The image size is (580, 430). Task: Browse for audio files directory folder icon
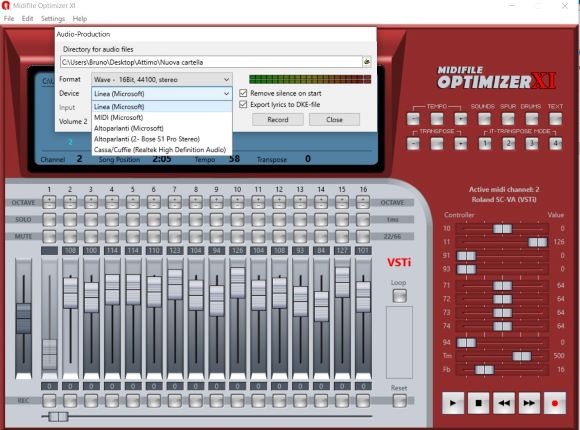click(x=367, y=62)
